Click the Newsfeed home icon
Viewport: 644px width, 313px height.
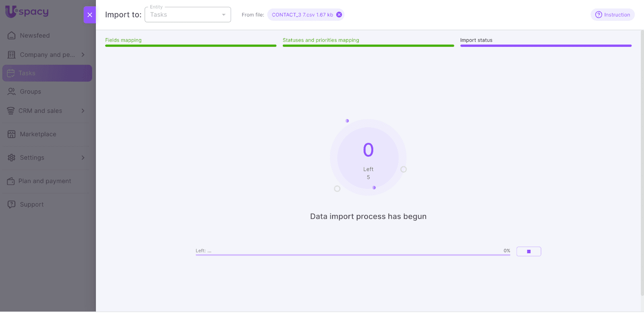tap(12, 35)
